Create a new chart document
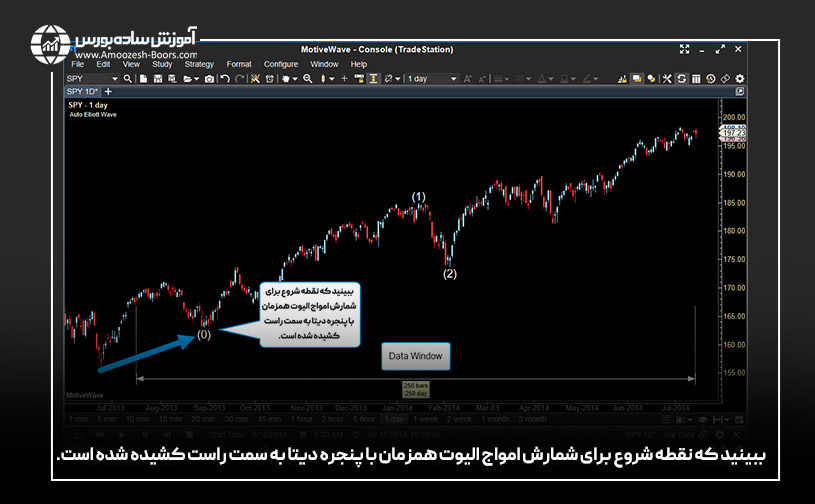Image resolution: width=815 pixels, height=504 pixels. click(143, 78)
